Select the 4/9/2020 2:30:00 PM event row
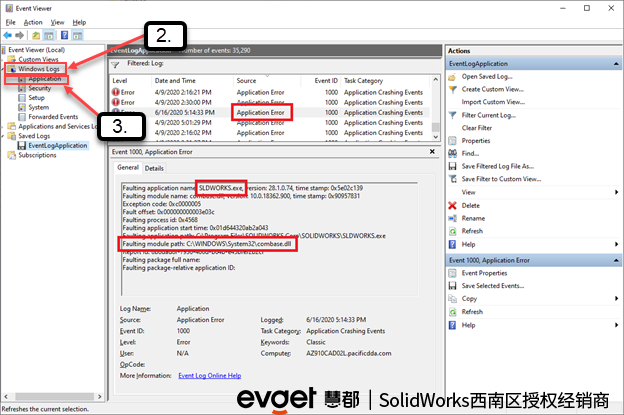 (270, 103)
